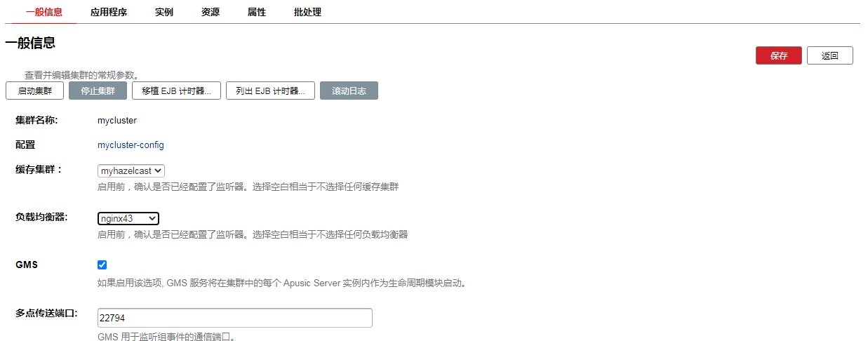Click the 停止集群 button

[x=98, y=91]
